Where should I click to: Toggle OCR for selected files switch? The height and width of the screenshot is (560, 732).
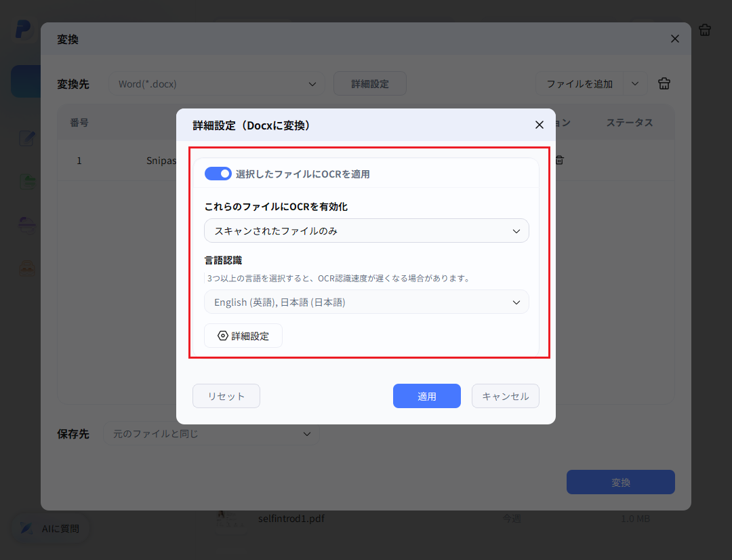click(x=218, y=174)
